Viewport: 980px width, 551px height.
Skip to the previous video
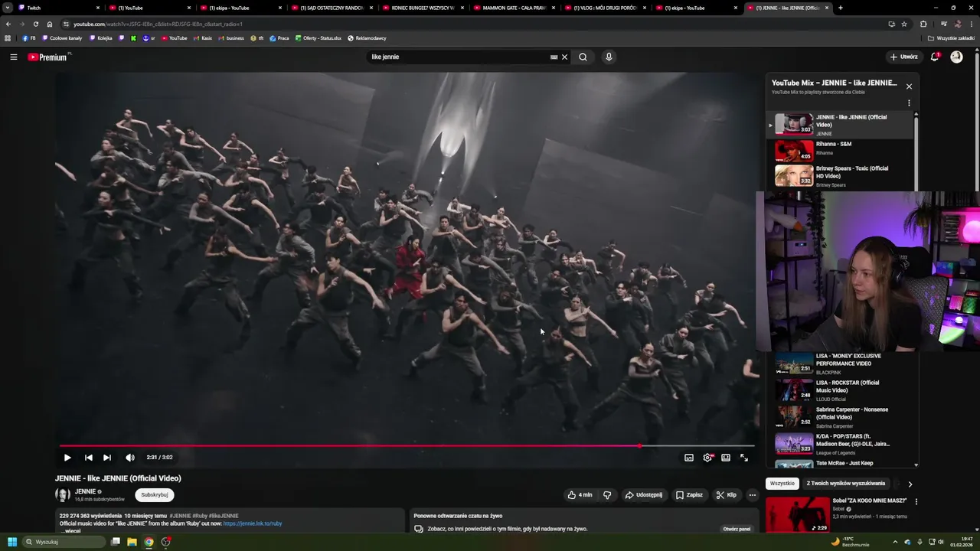[x=89, y=458]
